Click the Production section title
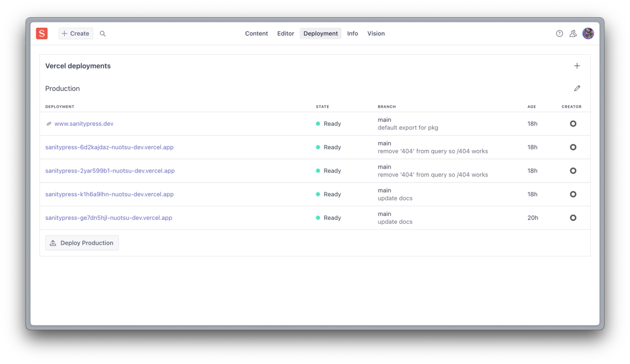630x364 pixels. point(63,89)
